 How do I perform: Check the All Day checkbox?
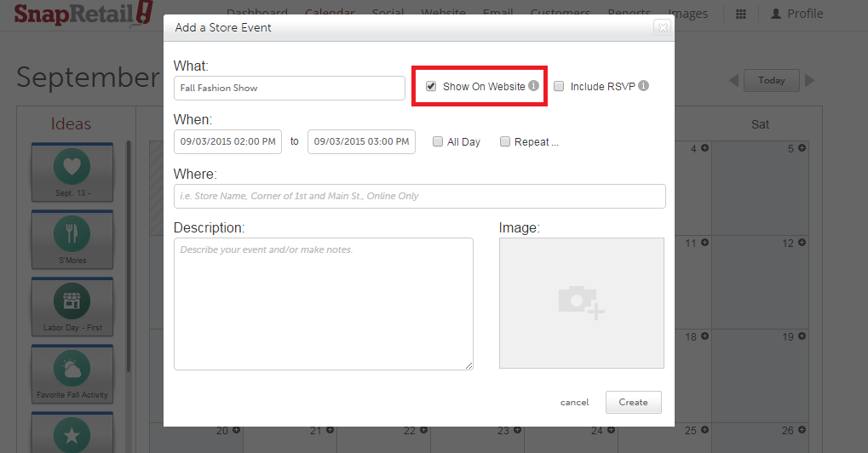click(x=437, y=142)
